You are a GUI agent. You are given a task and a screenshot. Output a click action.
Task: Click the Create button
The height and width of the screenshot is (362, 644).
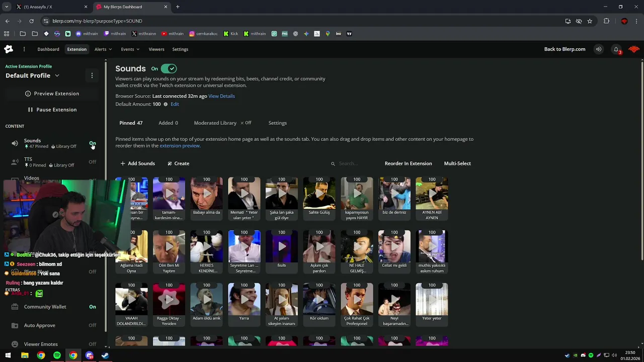178,163
